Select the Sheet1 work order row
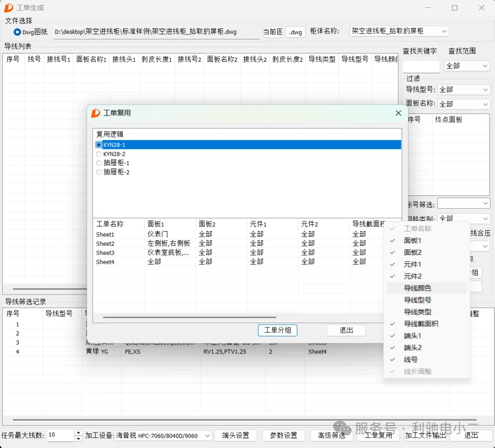This screenshot has height=448, width=495. tap(238, 234)
